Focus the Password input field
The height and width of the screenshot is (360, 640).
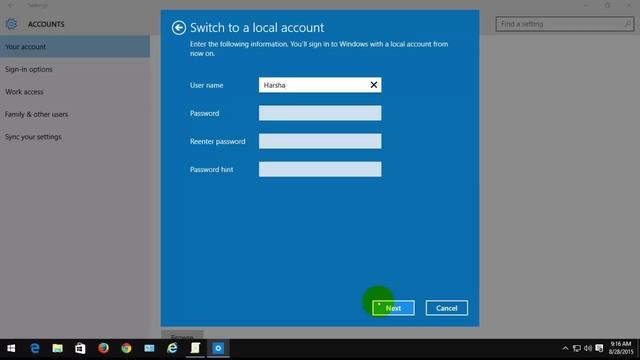pos(320,113)
